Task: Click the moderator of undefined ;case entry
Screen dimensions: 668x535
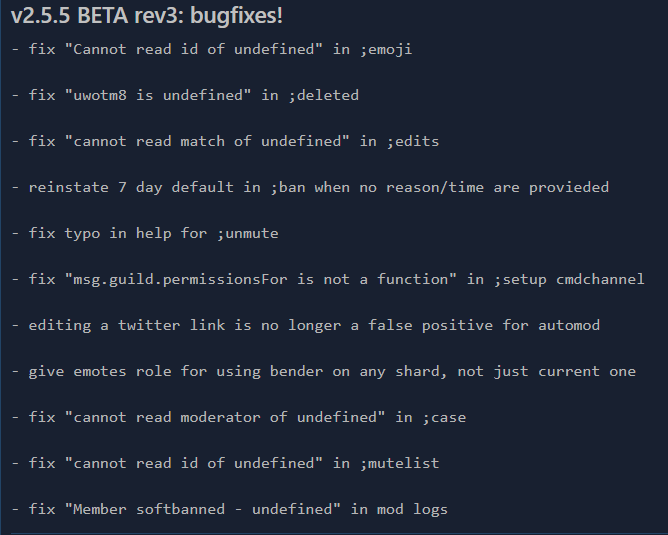Action: 239,417
